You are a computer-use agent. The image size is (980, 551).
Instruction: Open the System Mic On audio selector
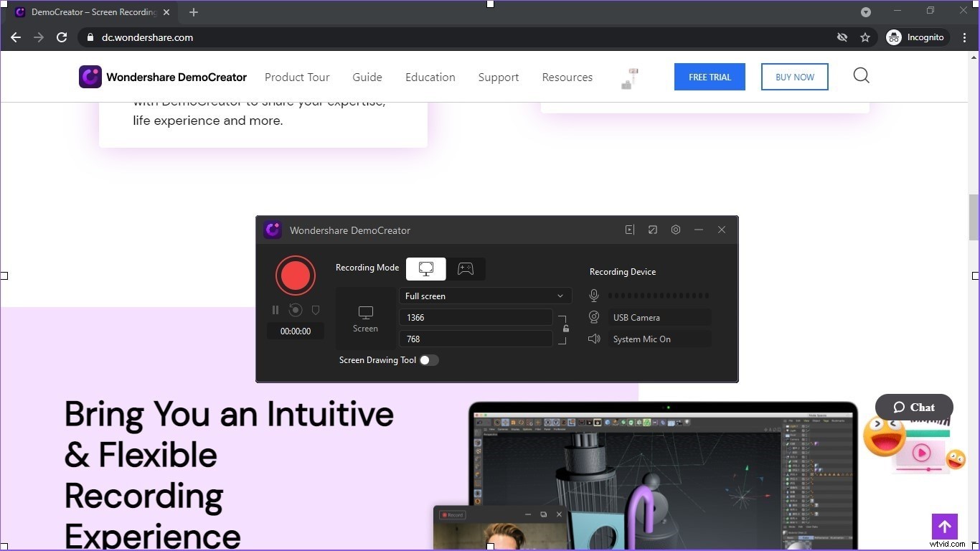pyautogui.click(x=659, y=339)
